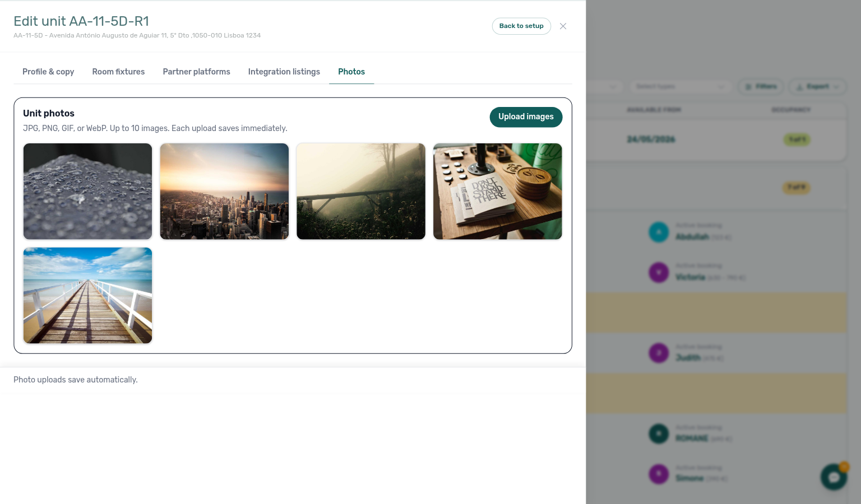
Task: Click the Simone booking avatar in background
Action: [659, 474]
